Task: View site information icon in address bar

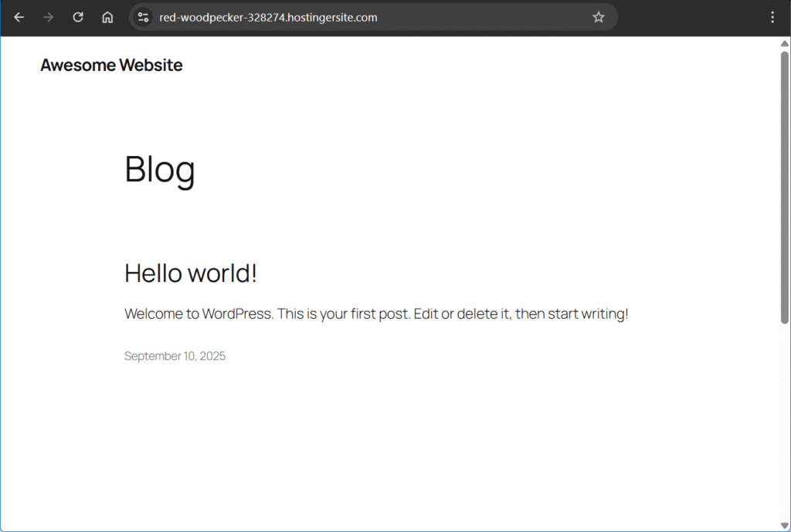Action: pyautogui.click(x=143, y=17)
